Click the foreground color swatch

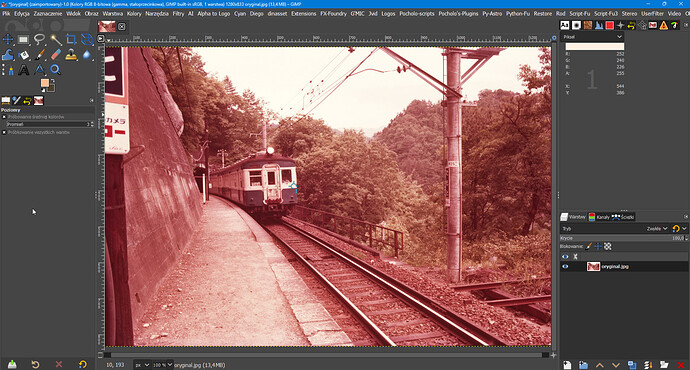tap(44, 83)
